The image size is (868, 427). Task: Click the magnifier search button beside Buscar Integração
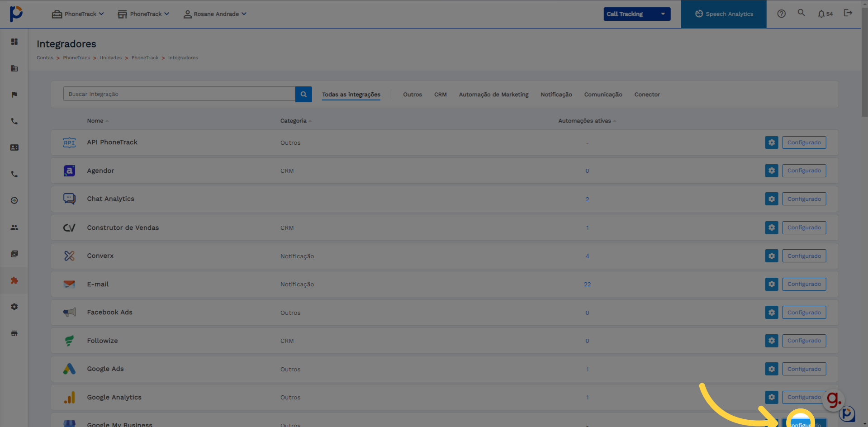tap(304, 95)
